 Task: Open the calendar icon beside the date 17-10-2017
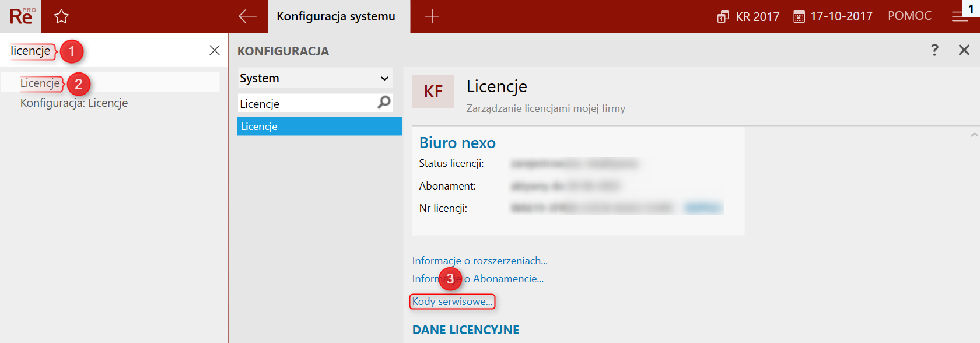(x=799, y=16)
